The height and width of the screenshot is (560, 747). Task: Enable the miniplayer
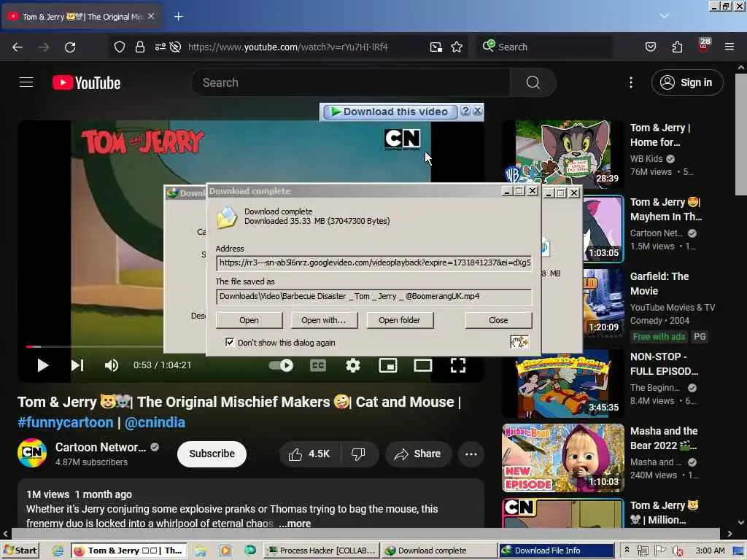388,365
